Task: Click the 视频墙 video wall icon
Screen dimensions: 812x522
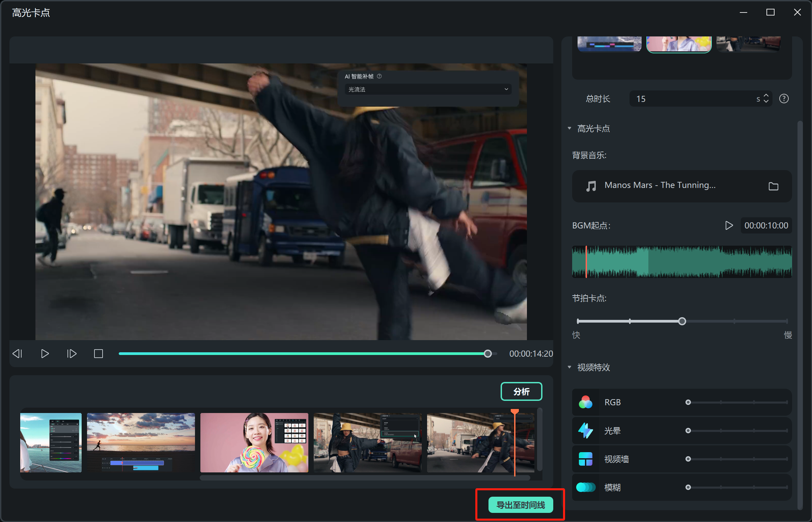Action: 585,459
